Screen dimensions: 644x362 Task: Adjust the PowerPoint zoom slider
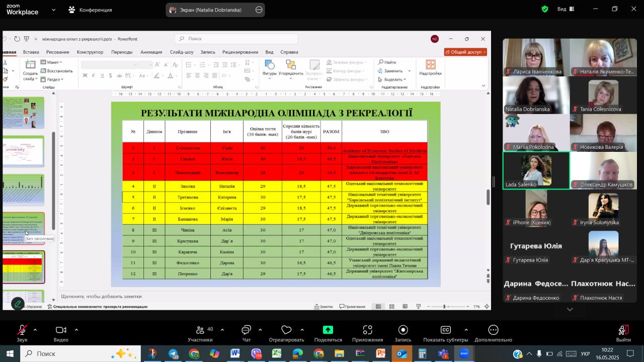coord(444,307)
